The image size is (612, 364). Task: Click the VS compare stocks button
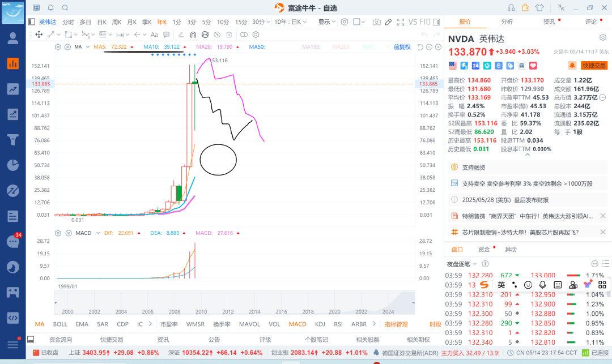coord(413,22)
